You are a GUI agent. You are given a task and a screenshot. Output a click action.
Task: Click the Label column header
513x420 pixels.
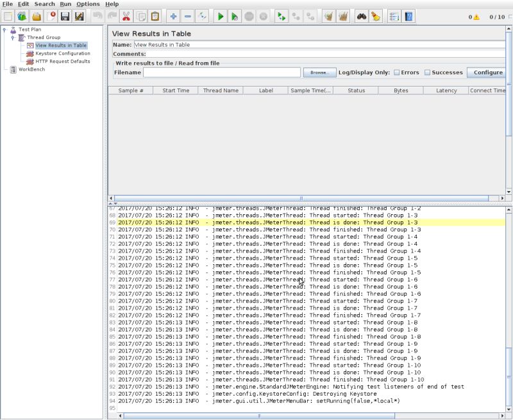(265, 90)
